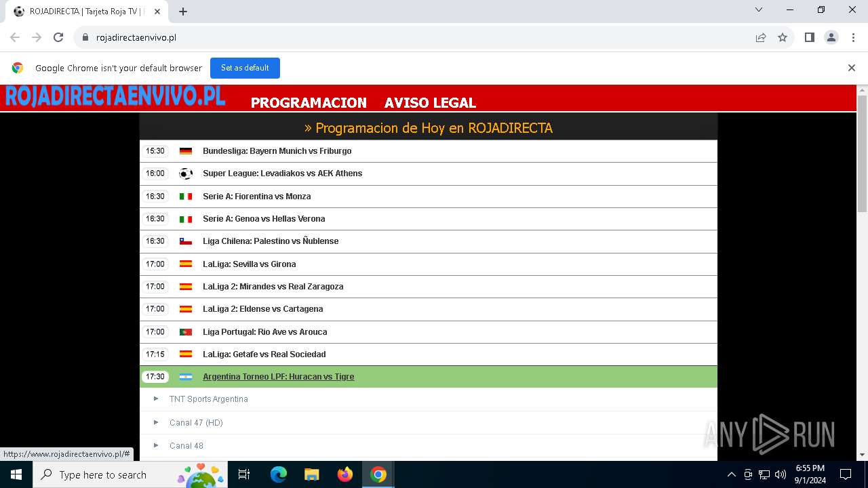
Task: Show hidden system tray icons
Action: [731, 474]
